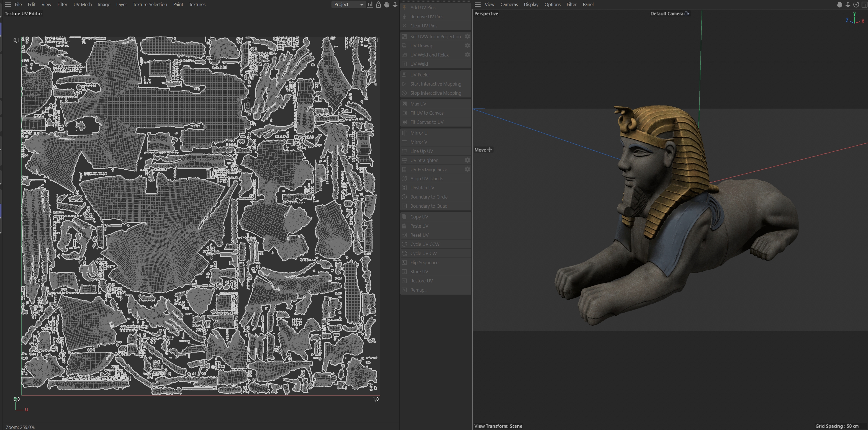
Task: Toggle the padlock icon in the UV editor
Action: point(378,4)
